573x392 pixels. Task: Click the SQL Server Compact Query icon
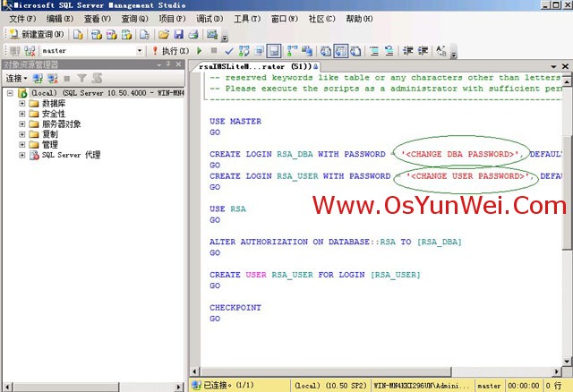pos(145,34)
